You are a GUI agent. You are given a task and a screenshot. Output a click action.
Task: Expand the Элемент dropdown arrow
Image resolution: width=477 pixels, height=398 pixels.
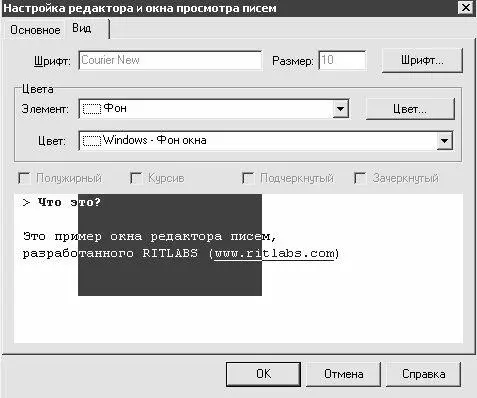(x=340, y=109)
